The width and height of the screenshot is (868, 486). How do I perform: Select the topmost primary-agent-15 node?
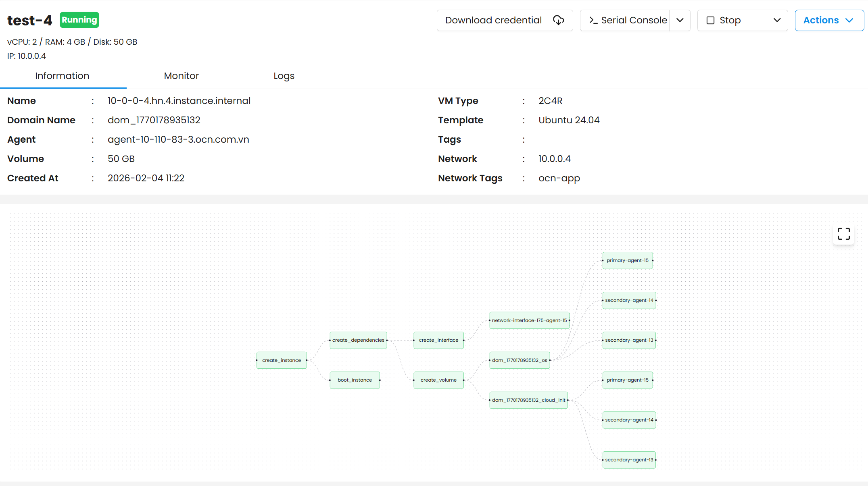627,260
